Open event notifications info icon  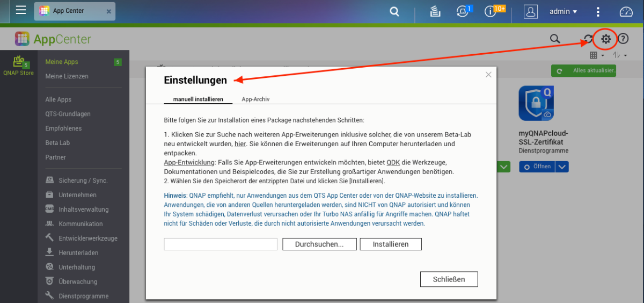tap(490, 11)
